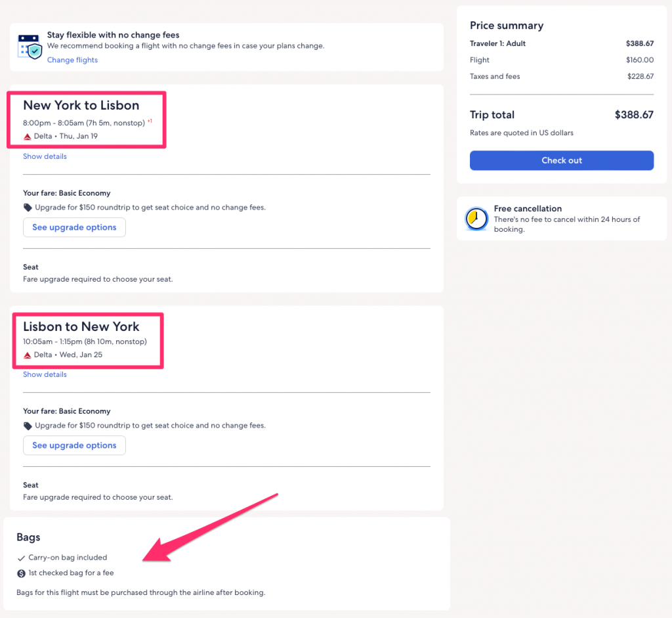This screenshot has width=672, height=618.
Task: Click the price tag icon in the New York to Lisbon fare
Action: (28, 208)
